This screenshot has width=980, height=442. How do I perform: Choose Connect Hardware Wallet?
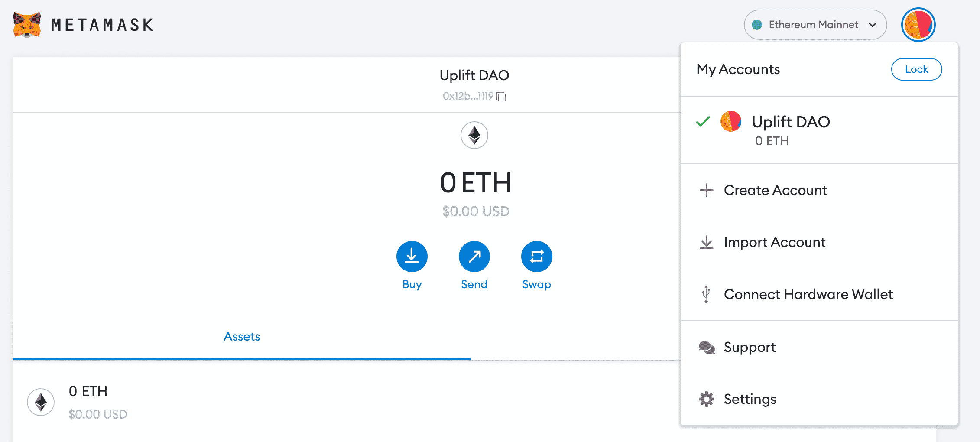tap(819, 294)
